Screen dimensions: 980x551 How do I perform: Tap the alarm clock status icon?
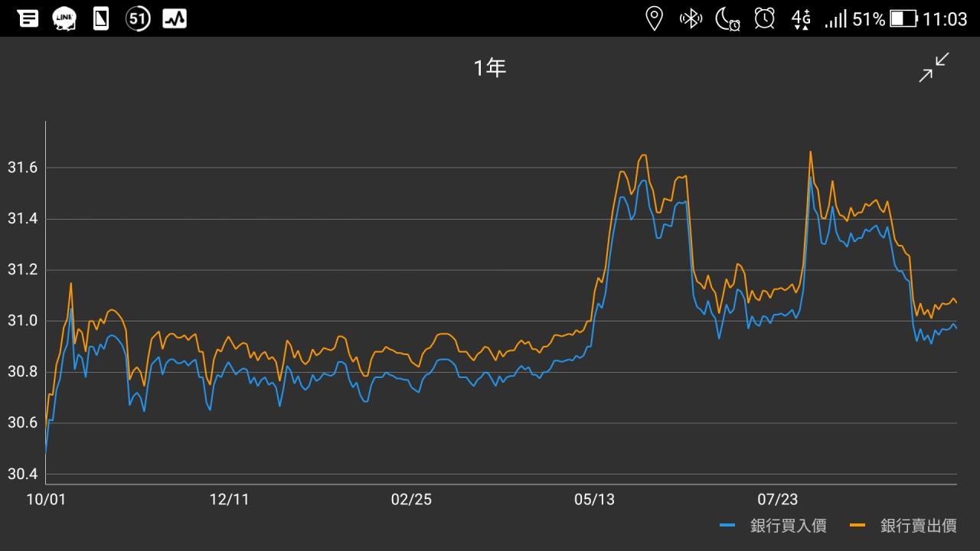764,18
